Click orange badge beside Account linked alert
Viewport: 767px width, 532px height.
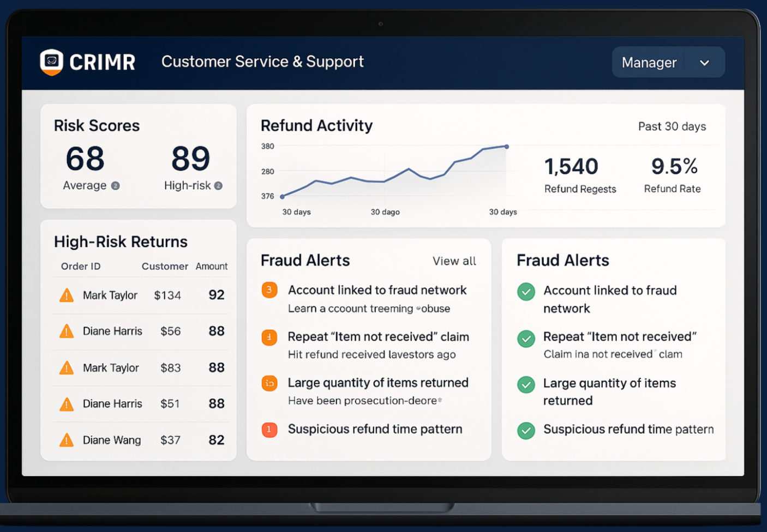(x=269, y=290)
